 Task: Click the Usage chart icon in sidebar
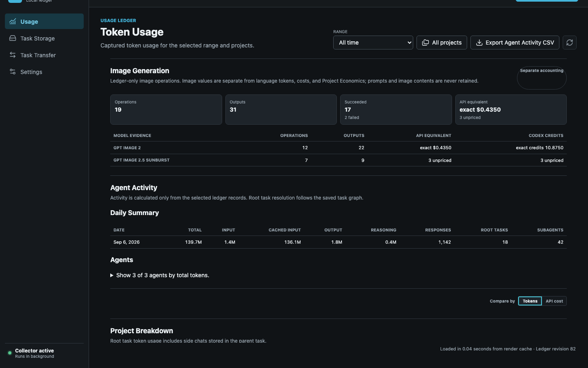click(x=13, y=22)
